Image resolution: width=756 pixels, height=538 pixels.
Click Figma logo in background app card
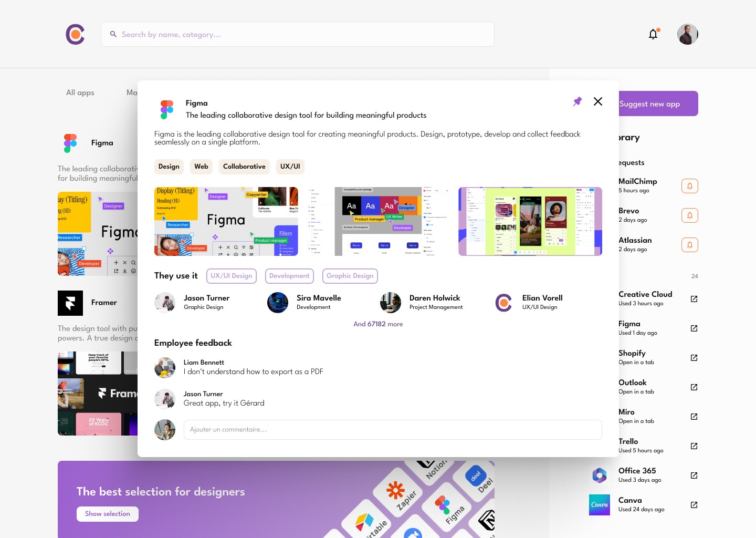click(70, 143)
